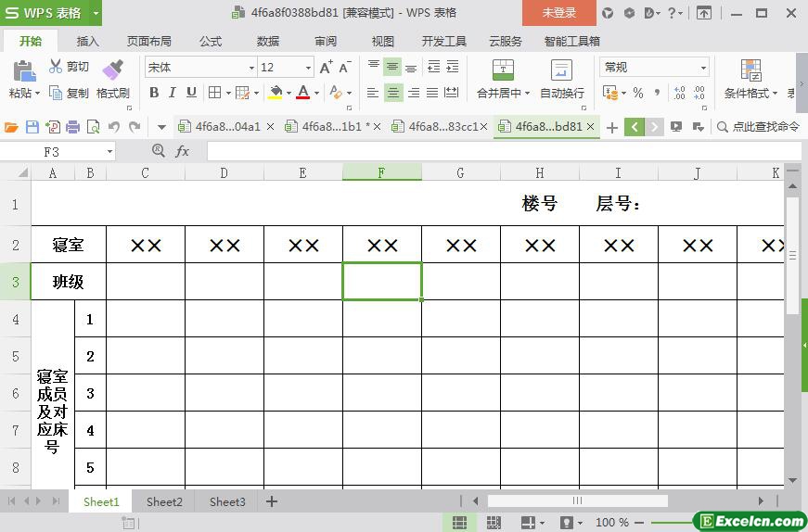This screenshot has width=808, height=532.
Task: Click the Copy (复制) icon
Action: [55, 93]
